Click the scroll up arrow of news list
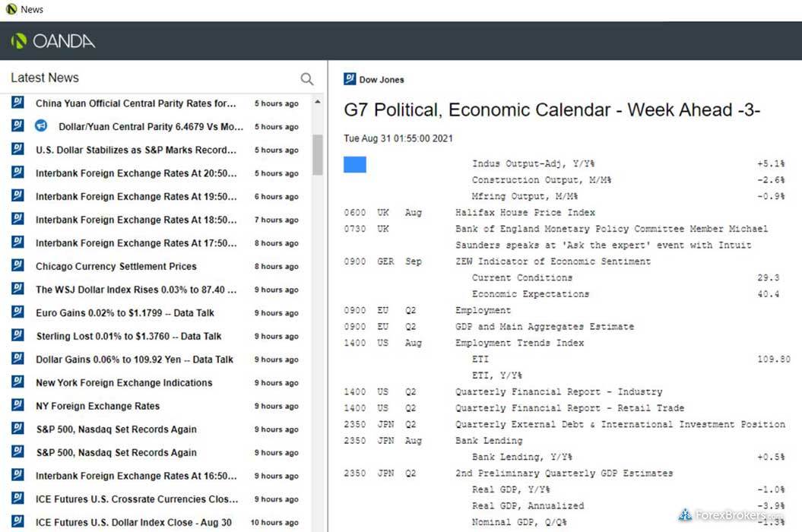The width and height of the screenshot is (802, 532). click(x=318, y=102)
